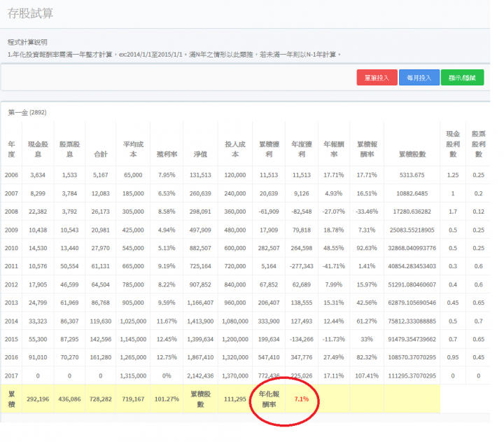Click the 728,282 summary total cell
Image resolution: width=504 pixels, height=442 pixels.
pyautogui.click(x=101, y=399)
